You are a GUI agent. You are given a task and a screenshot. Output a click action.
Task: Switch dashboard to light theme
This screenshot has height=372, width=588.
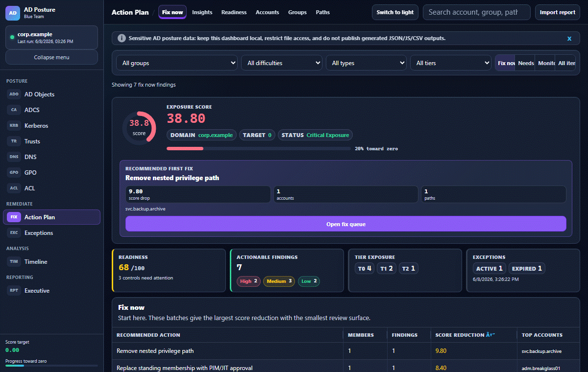395,12
